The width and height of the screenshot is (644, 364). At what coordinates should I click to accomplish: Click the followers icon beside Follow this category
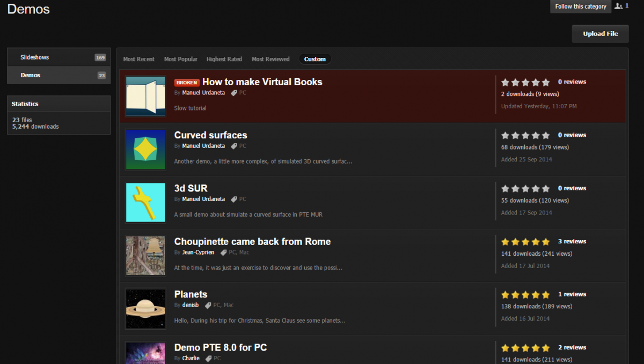tap(619, 6)
